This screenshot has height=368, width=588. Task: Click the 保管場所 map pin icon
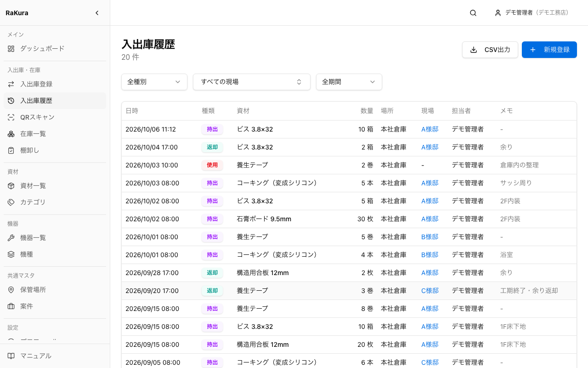pos(11,290)
